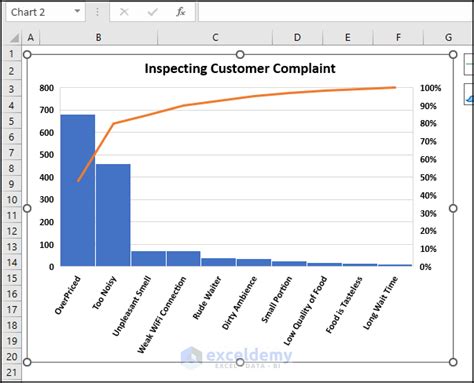Open the Name Box dropdown arrow
The width and height of the screenshot is (474, 383).
coord(77,12)
